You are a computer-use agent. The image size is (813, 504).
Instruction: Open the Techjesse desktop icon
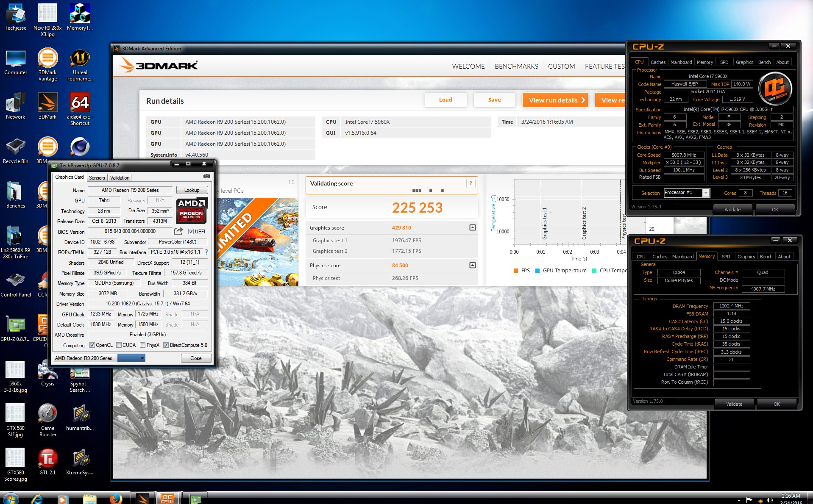tap(16, 17)
